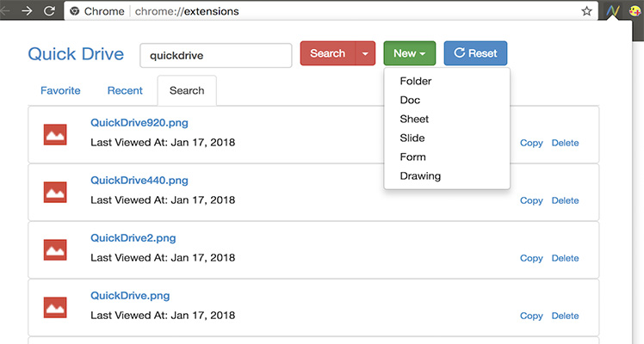Viewport: 644px width, 344px height.
Task: Bookmark page with the star icon
Action: click(587, 11)
